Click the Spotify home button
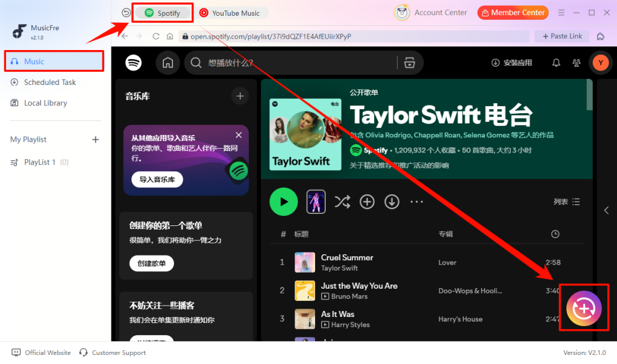This screenshot has width=617, height=364. [168, 63]
